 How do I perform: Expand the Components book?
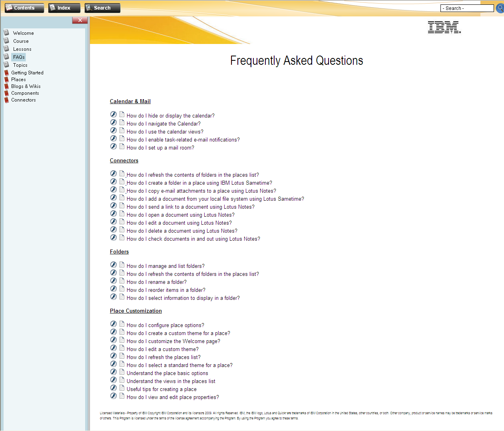(x=25, y=93)
